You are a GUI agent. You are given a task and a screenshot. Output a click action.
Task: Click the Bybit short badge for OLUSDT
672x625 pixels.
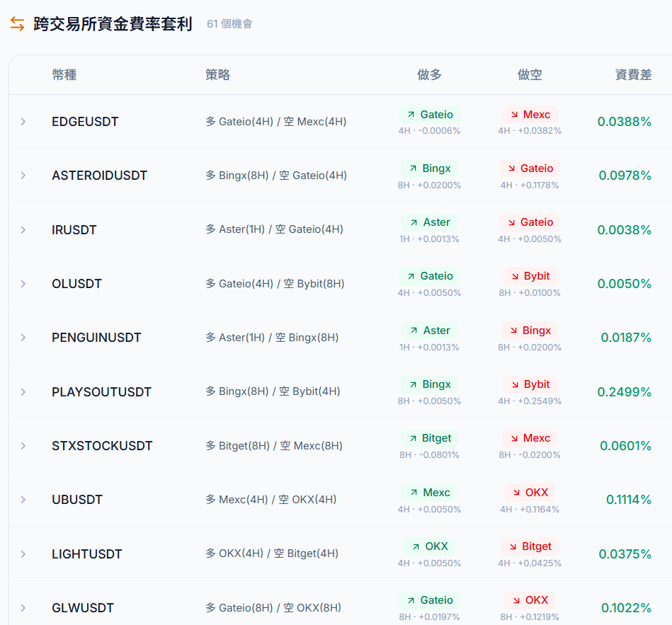pos(530,276)
